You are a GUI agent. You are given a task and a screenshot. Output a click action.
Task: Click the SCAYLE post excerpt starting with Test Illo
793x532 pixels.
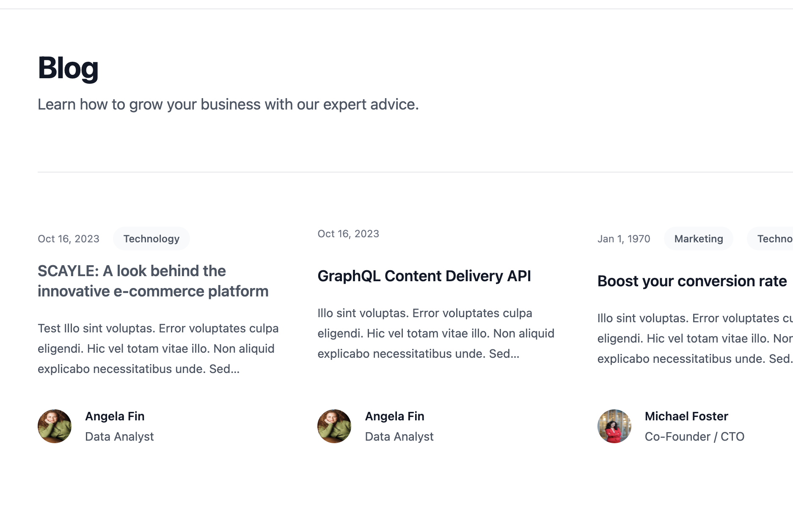point(158,348)
